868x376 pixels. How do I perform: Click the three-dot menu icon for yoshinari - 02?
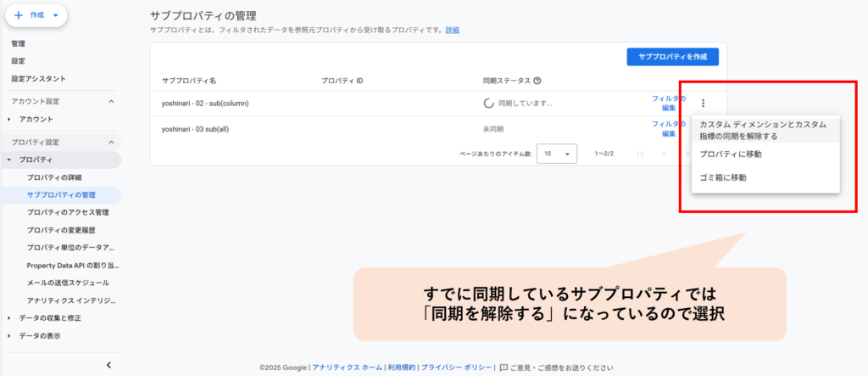coord(703,104)
